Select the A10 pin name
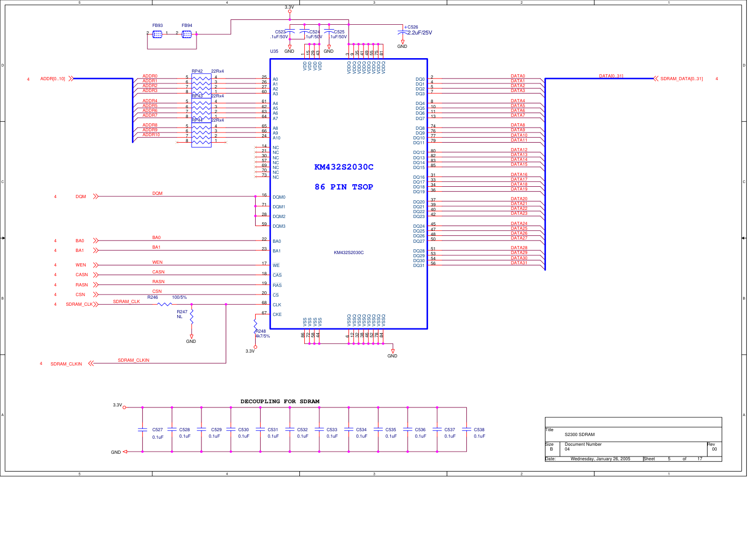This screenshot has width=756, height=534. 276,138
